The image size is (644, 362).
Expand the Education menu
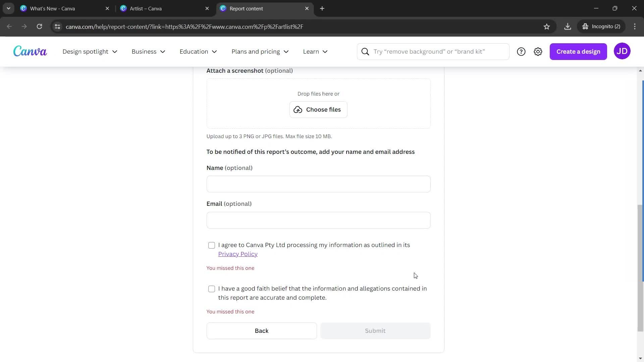[198, 52]
